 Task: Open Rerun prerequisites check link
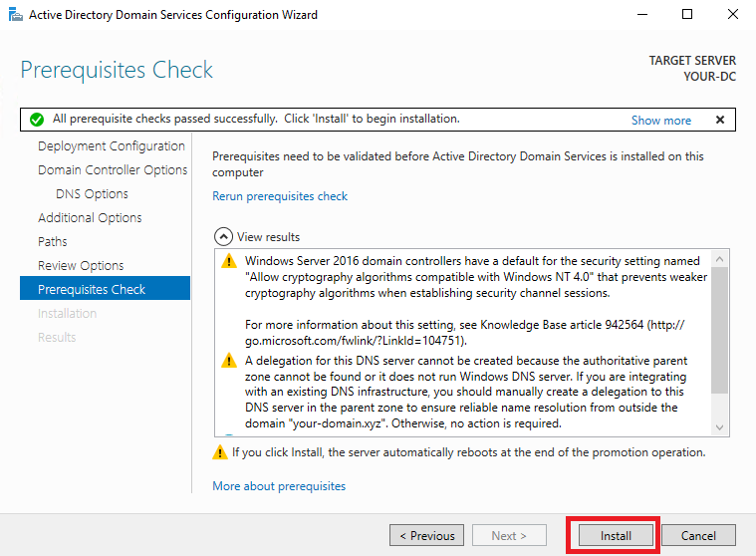280,196
